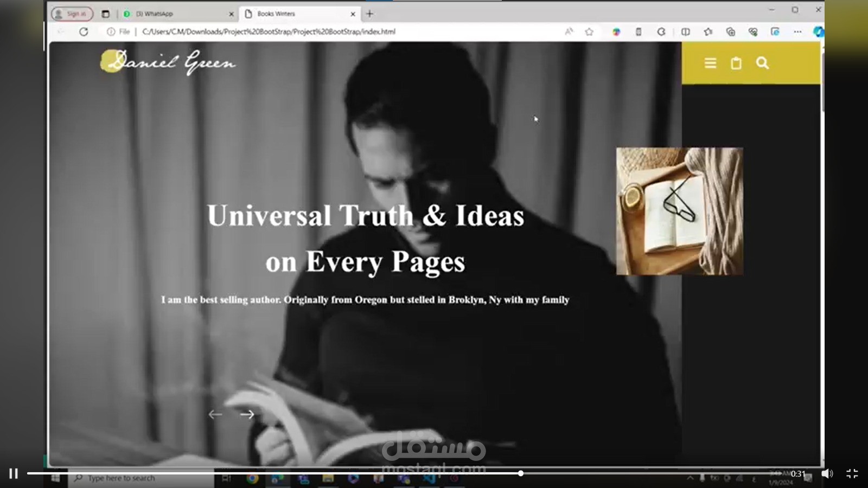The width and height of the screenshot is (868, 488).
Task: Click the search magnifier on the yellow panel
Action: click(x=762, y=63)
